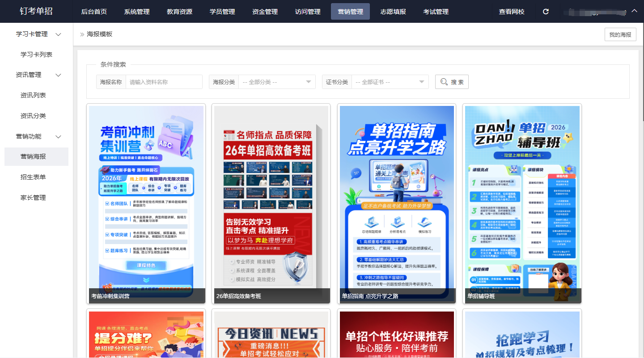Click the refresh icon in top bar
The width and height of the screenshot is (644, 358).
pyautogui.click(x=546, y=12)
